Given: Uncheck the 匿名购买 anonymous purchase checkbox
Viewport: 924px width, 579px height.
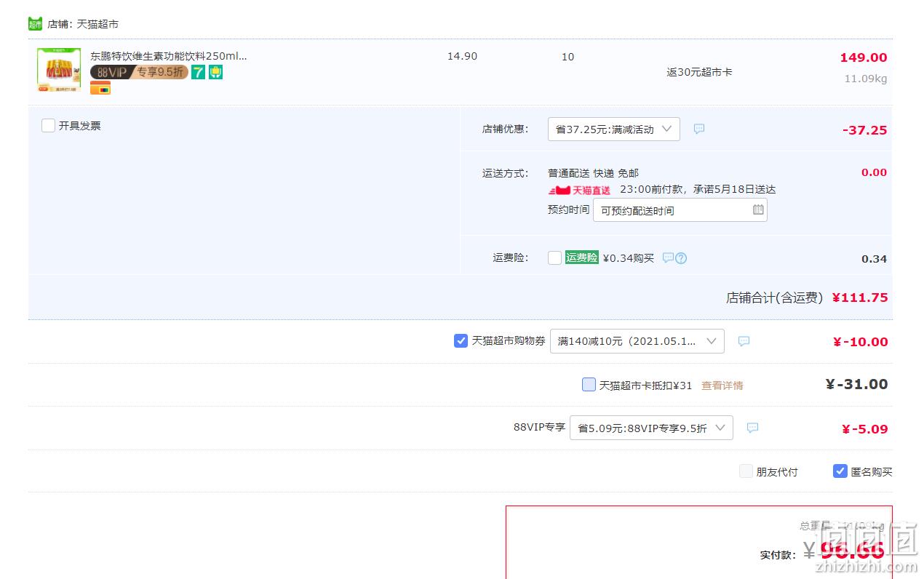Looking at the screenshot, I should pos(840,471).
